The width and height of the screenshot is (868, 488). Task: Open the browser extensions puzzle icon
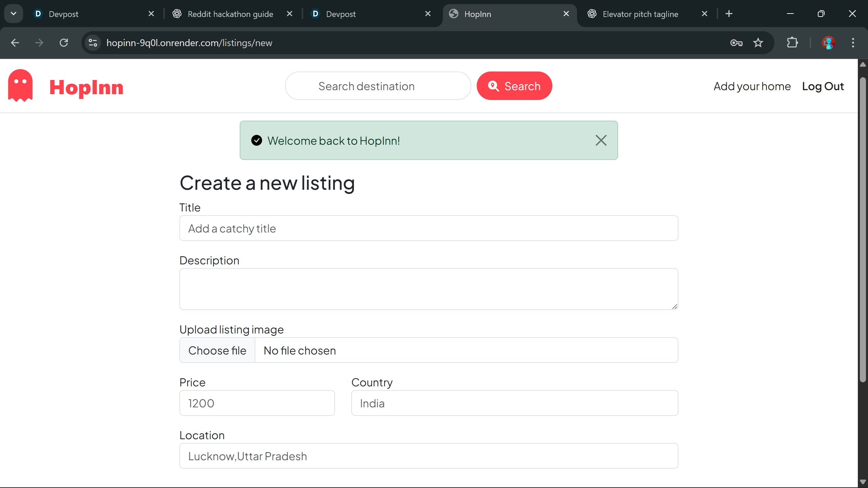(792, 43)
